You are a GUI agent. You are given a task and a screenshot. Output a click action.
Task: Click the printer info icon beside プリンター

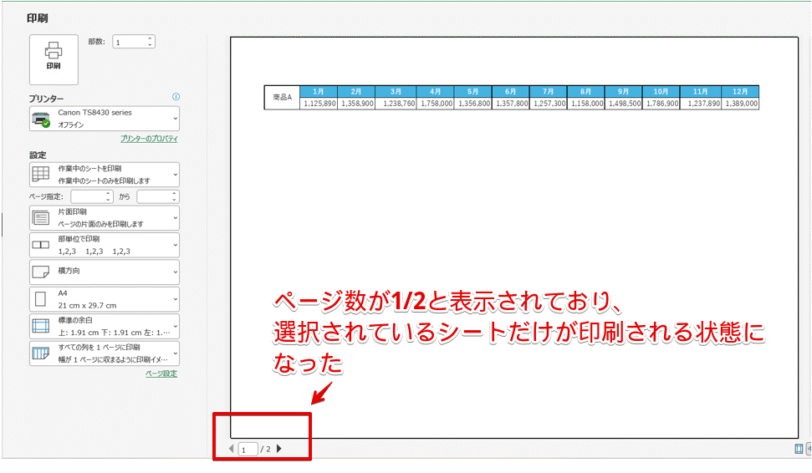tap(176, 96)
